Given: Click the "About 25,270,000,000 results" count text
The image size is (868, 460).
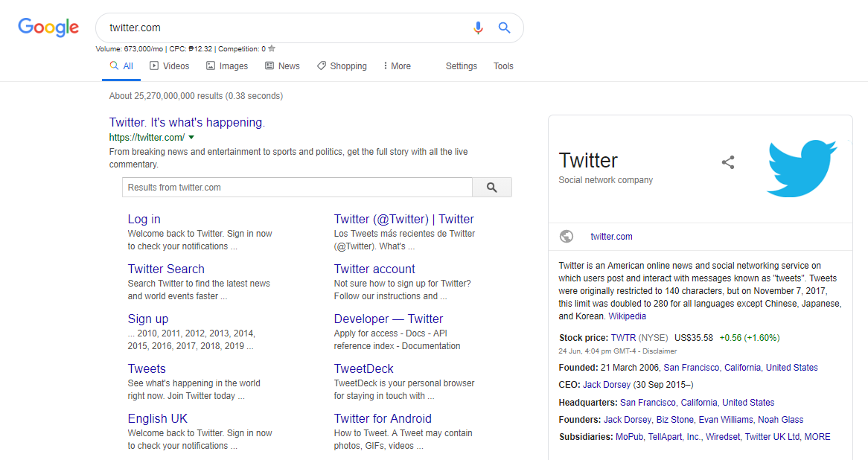Looking at the screenshot, I should click(x=166, y=96).
